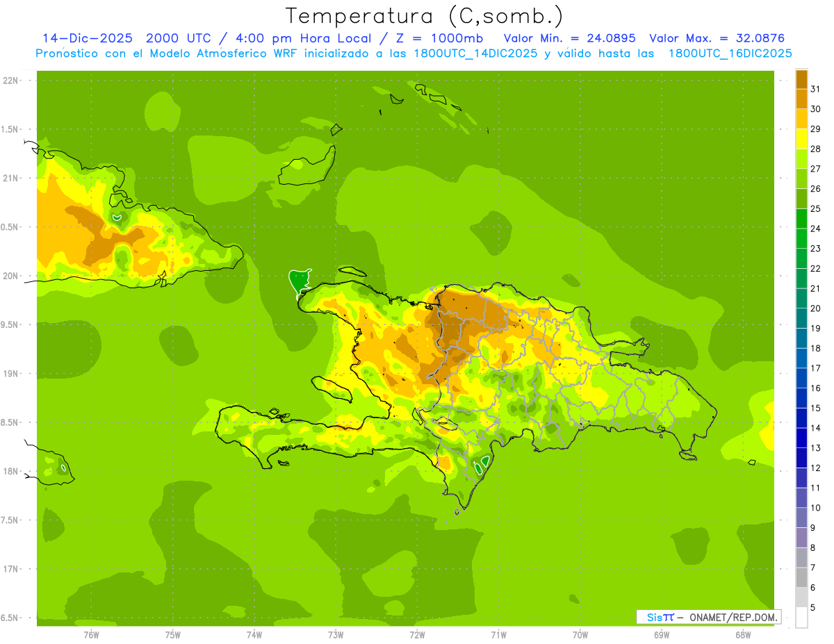Select the valid-until time "1800UTC_16DIC2025"

tap(730, 53)
